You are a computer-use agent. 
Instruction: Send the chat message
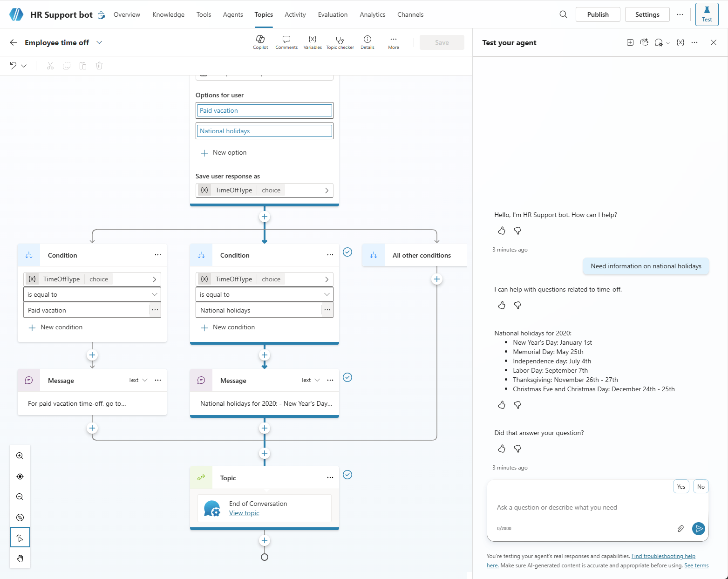(699, 528)
